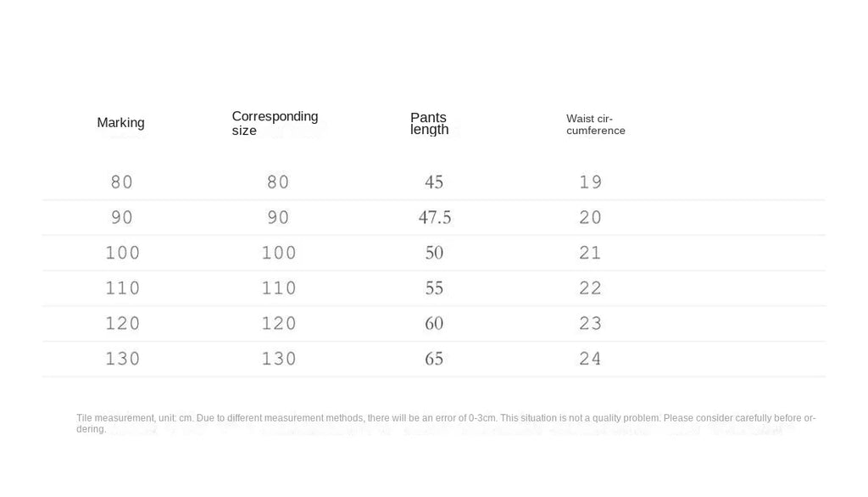Image resolution: width=868 pixels, height=497 pixels.
Task: Click 100 in the Marking column
Action: (x=122, y=253)
